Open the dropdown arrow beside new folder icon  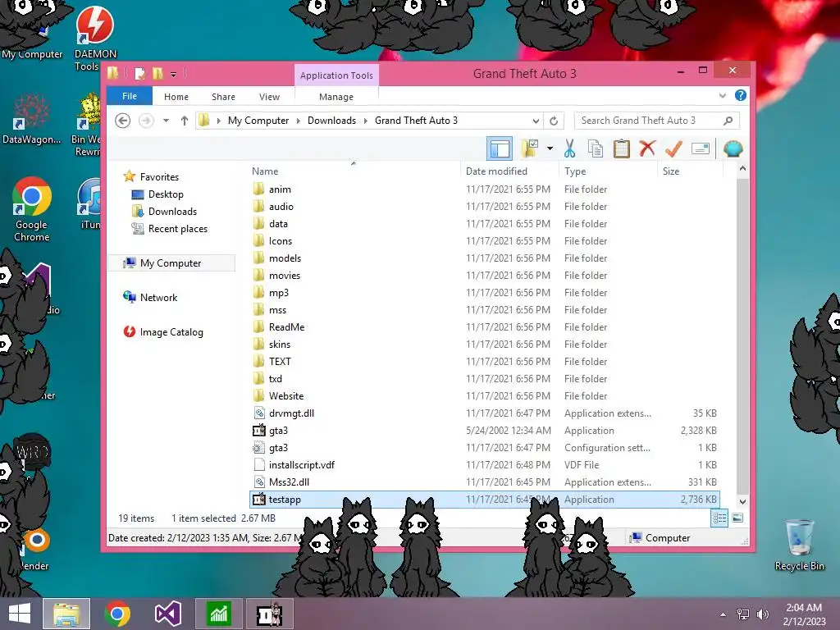pos(550,148)
